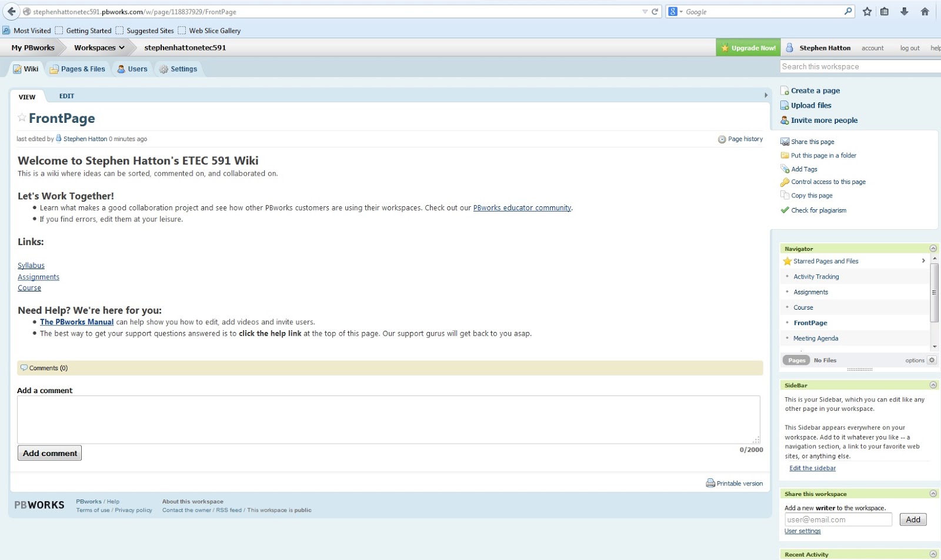This screenshot has height=560, width=941.
Task: Open the Syllabus link
Action: click(x=31, y=265)
